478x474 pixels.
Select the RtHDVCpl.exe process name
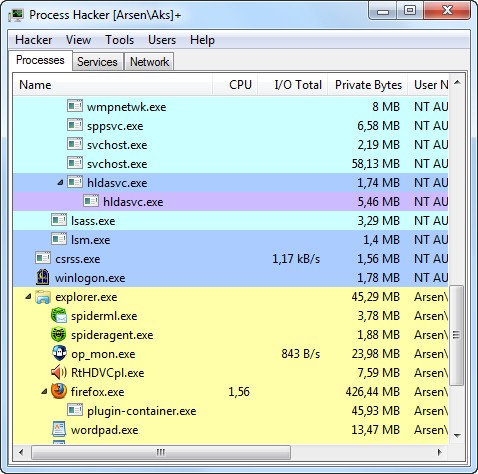coord(108,373)
